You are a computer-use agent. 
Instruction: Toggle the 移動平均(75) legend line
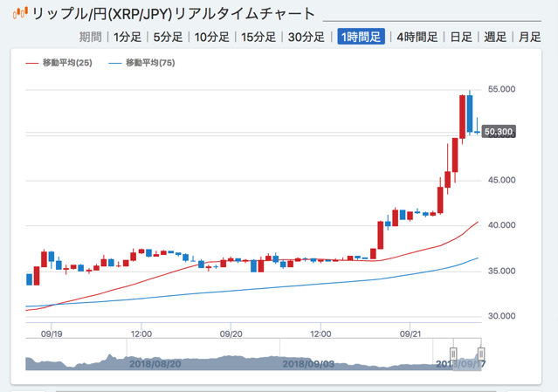coord(141,63)
